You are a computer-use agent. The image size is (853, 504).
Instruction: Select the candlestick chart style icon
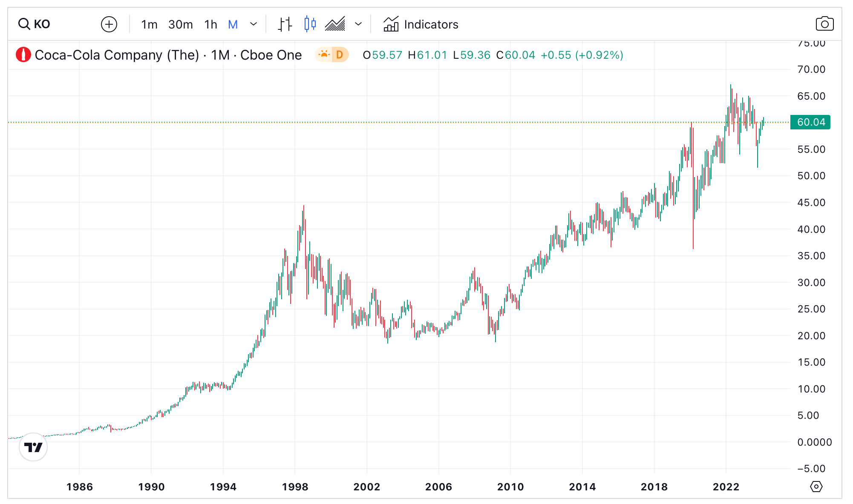click(310, 24)
